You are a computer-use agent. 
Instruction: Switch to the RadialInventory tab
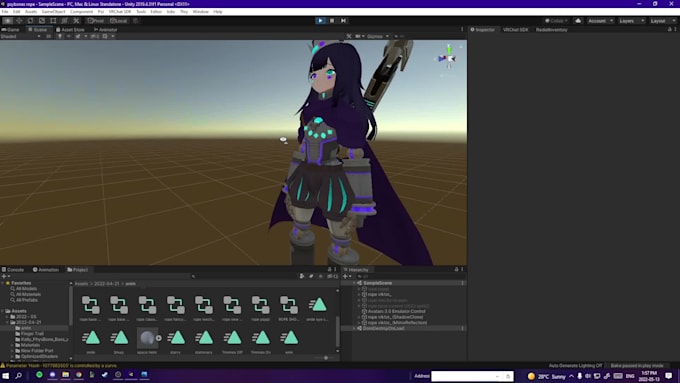pyautogui.click(x=552, y=29)
